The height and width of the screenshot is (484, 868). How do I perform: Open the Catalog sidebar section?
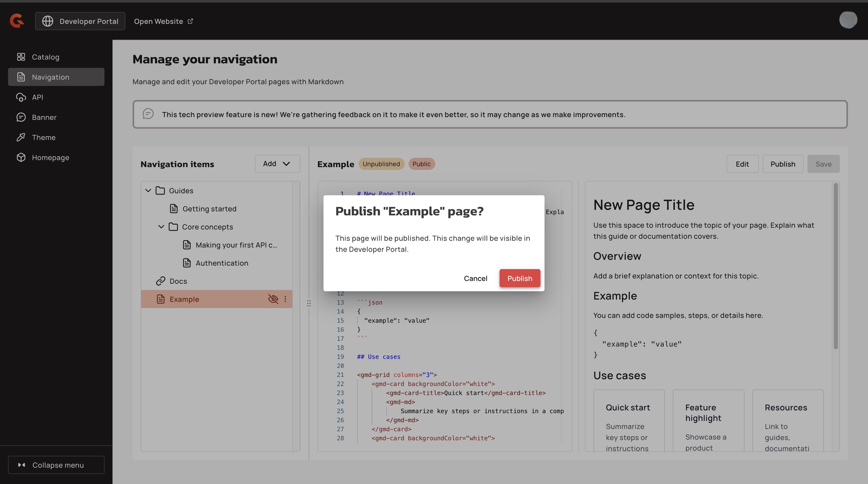[x=45, y=57]
